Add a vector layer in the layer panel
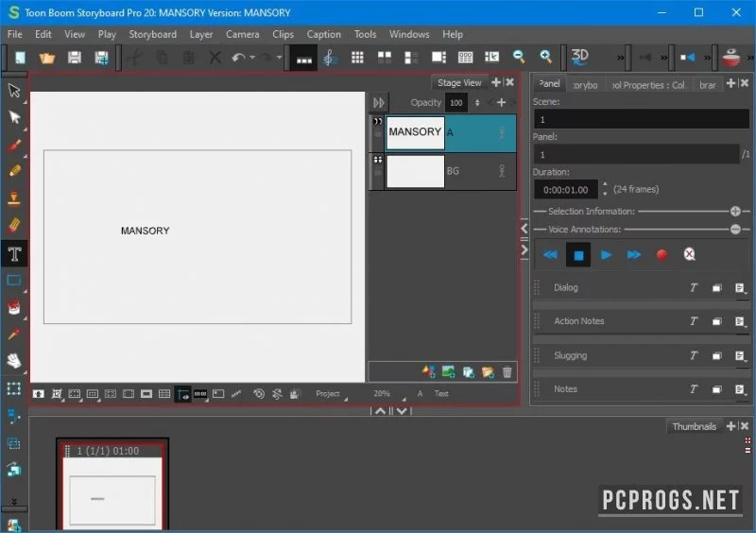This screenshot has width=756, height=533. [x=428, y=372]
